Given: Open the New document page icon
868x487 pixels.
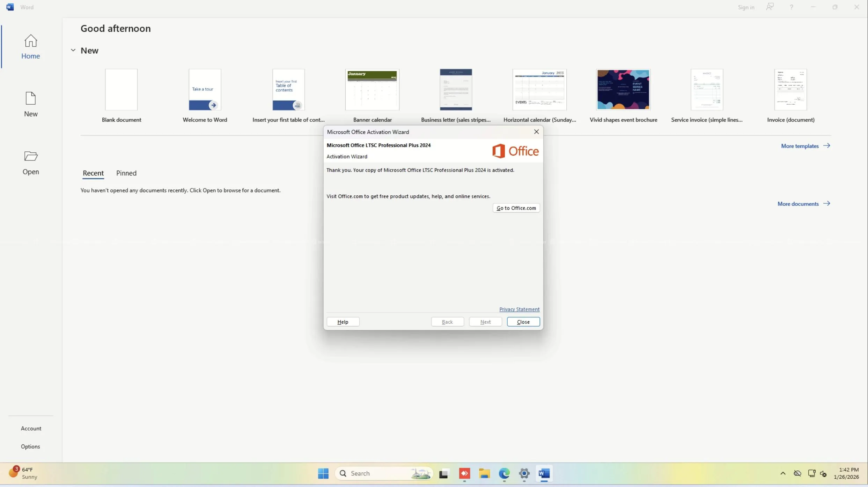Looking at the screenshot, I should (x=31, y=99).
